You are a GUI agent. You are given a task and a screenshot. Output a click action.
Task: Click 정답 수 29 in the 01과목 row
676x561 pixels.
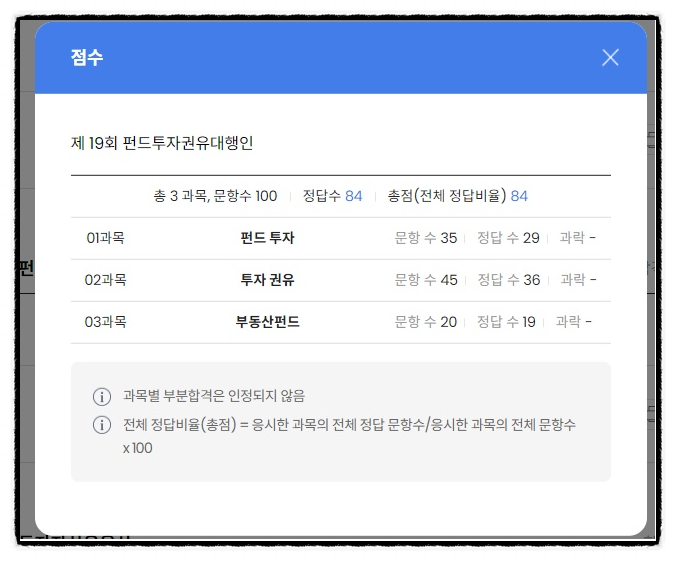(508, 238)
